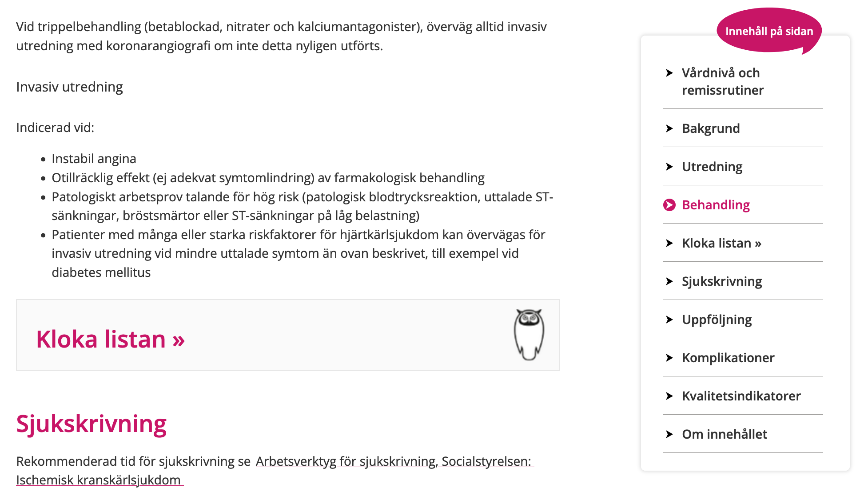Click the arrow icon next to Bakgrund
The height and width of the screenshot is (504, 868).
(x=669, y=128)
